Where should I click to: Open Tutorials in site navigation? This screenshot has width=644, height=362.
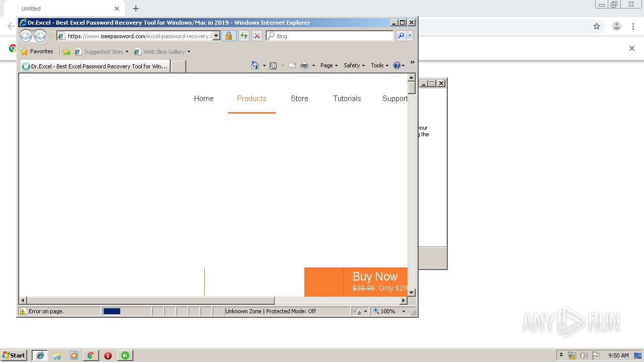[347, 99]
